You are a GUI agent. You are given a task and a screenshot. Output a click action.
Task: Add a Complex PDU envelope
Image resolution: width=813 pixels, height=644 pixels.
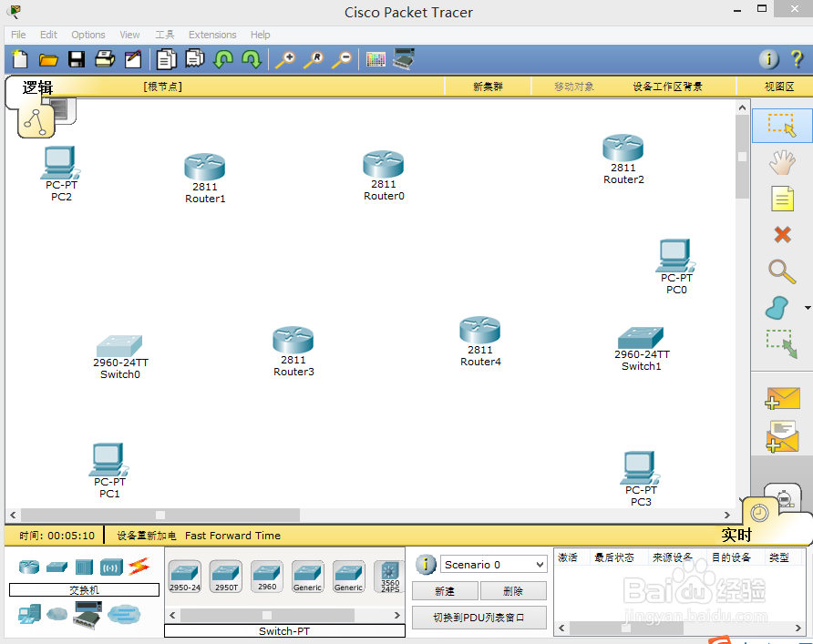click(x=783, y=435)
